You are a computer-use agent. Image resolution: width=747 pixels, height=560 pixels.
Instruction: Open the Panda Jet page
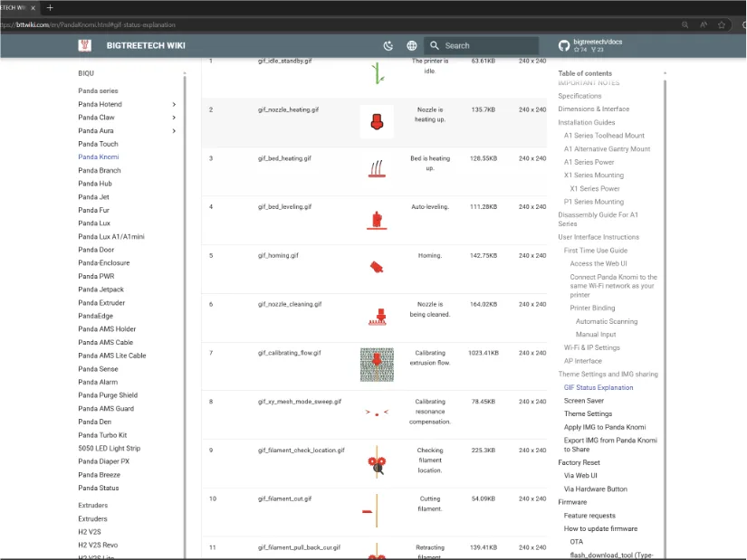tap(94, 196)
